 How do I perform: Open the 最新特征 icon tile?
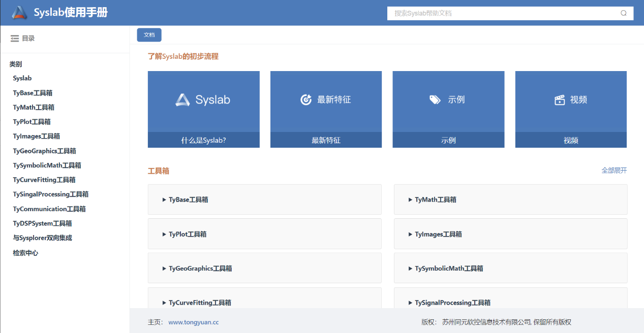(x=326, y=101)
